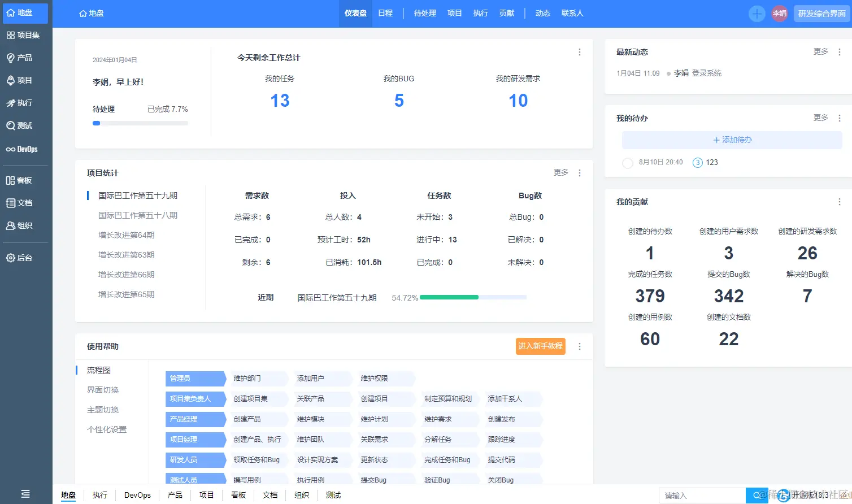Select 界面切换 in help list
This screenshot has height=504, width=852.
(103, 390)
